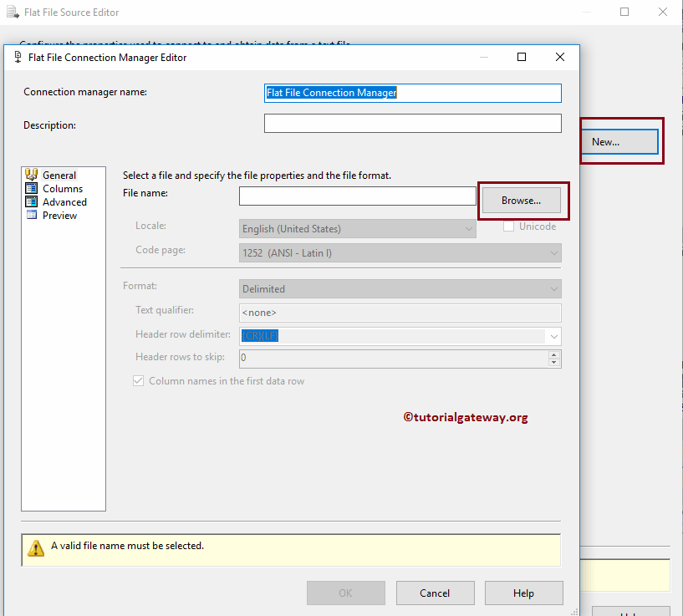Uncheck Column names in the first data row

[x=138, y=380]
